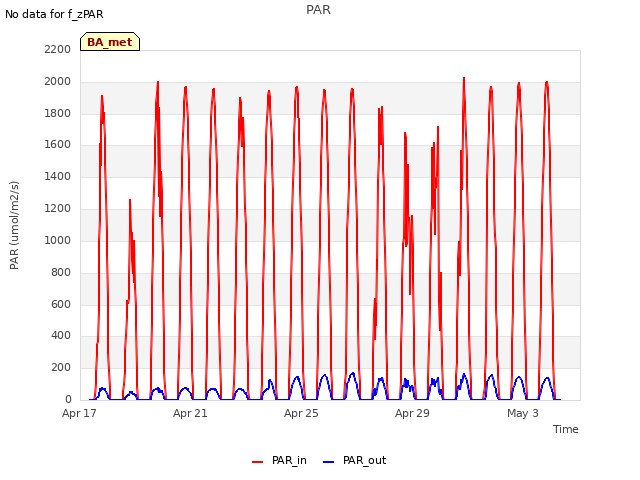Click the 400 y-axis tick label
This screenshot has width=640, height=480.
coord(61,336)
